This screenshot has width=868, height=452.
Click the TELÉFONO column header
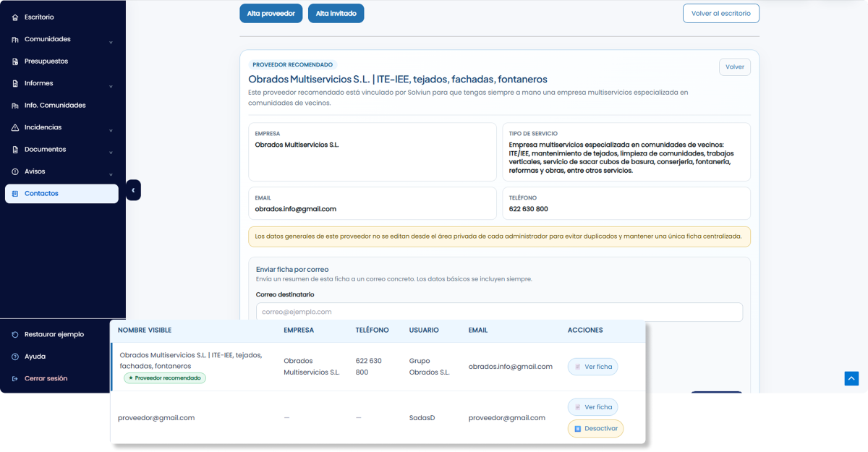coord(373,330)
